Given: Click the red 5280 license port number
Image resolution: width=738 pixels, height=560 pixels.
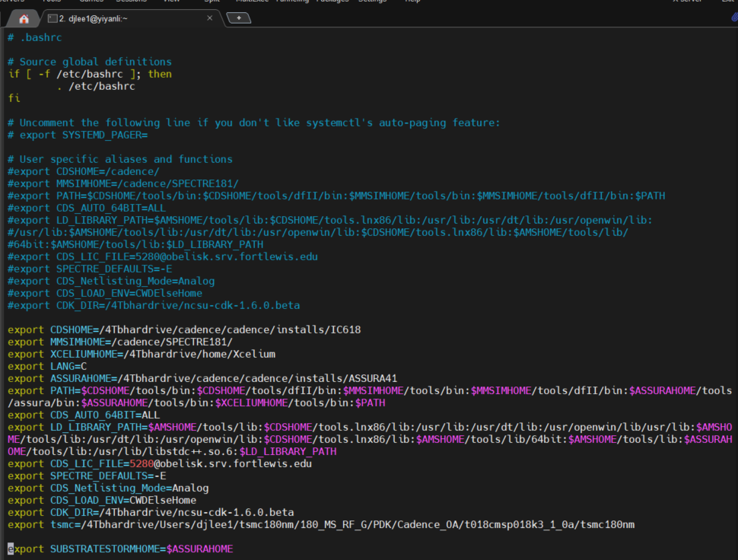Looking at the screenshot, I should 142,463.
